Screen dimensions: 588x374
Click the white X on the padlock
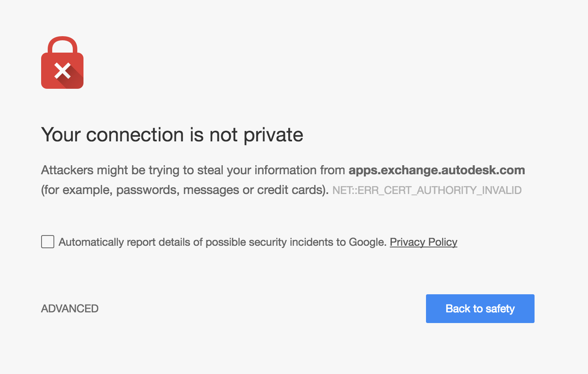pos(63,71)
